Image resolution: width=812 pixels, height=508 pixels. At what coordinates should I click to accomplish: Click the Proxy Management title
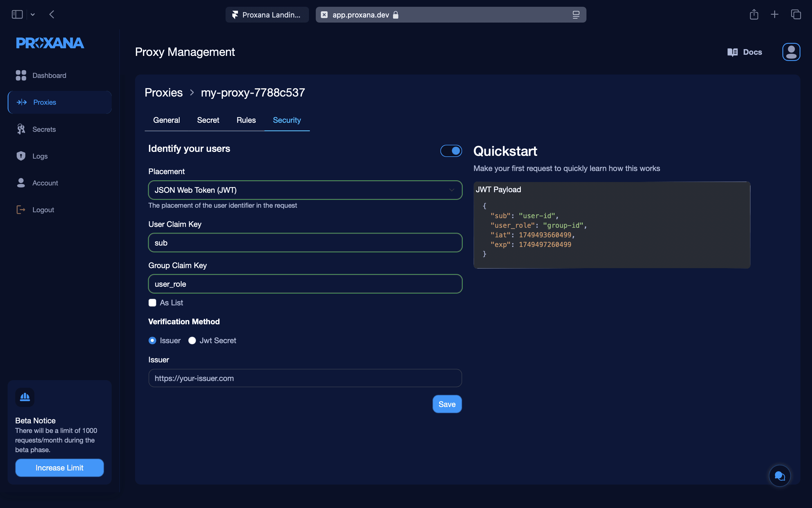click(185, 52)
